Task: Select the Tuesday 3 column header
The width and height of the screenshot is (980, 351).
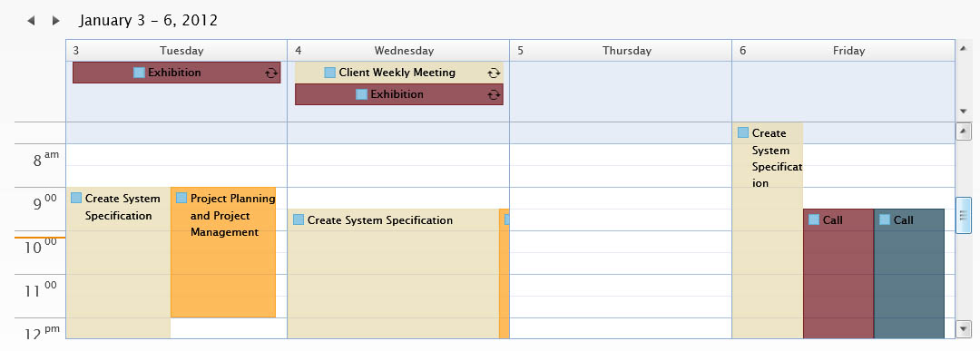Action: [176, 51]
